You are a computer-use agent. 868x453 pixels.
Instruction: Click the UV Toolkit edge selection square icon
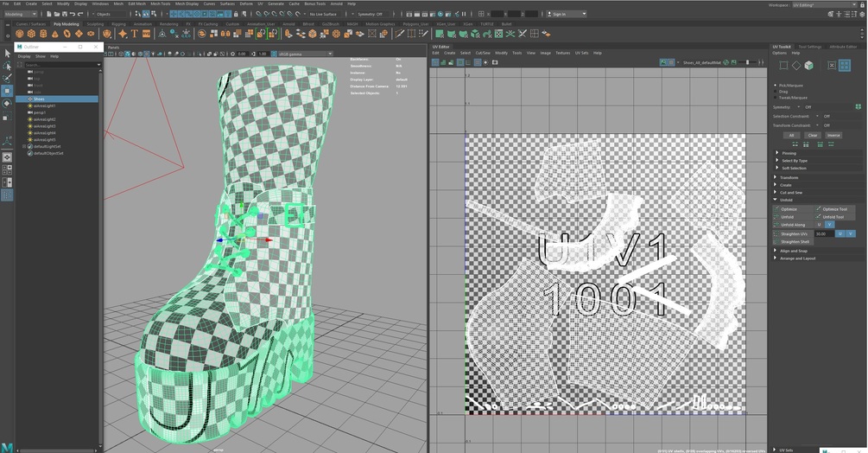click(x=783, y=66)
